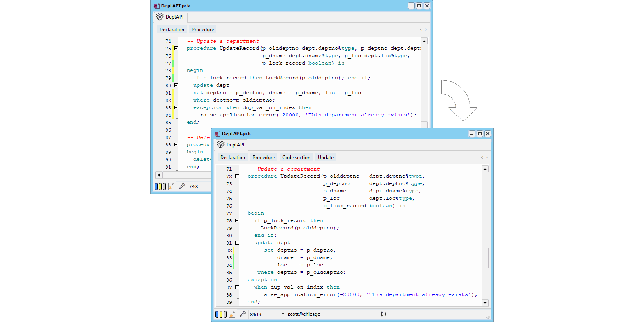
Task: Click line number 82 in front window gutter
Action: 229,250
